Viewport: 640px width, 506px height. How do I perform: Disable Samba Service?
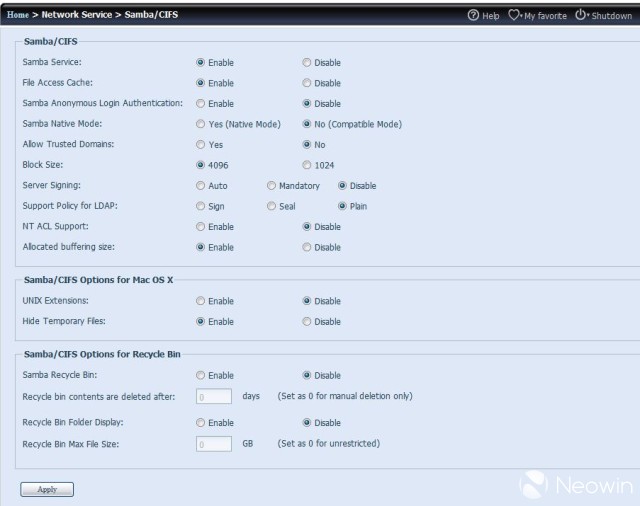tap(307, 62)
